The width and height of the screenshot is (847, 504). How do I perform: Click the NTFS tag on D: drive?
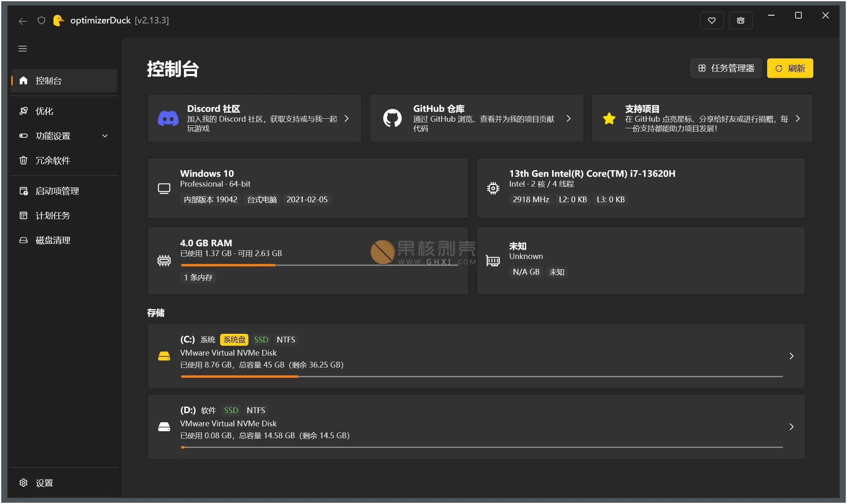[x=256, y=410]
